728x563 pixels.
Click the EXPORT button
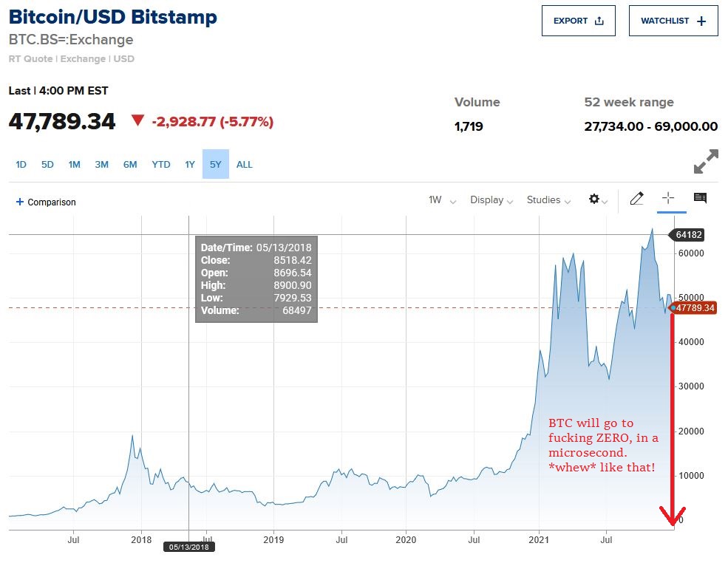(x=579, y=21)
